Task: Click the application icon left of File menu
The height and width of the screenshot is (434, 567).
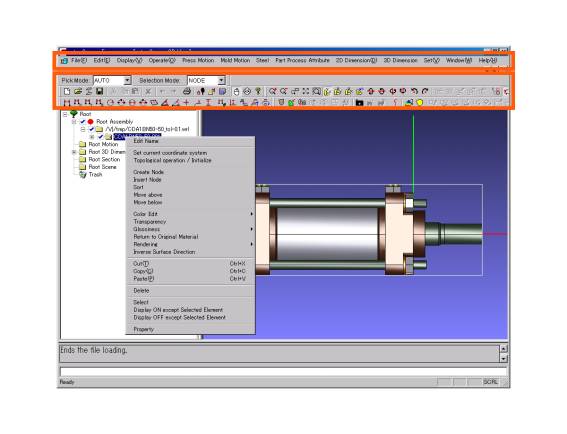Action: coord(64,61)
